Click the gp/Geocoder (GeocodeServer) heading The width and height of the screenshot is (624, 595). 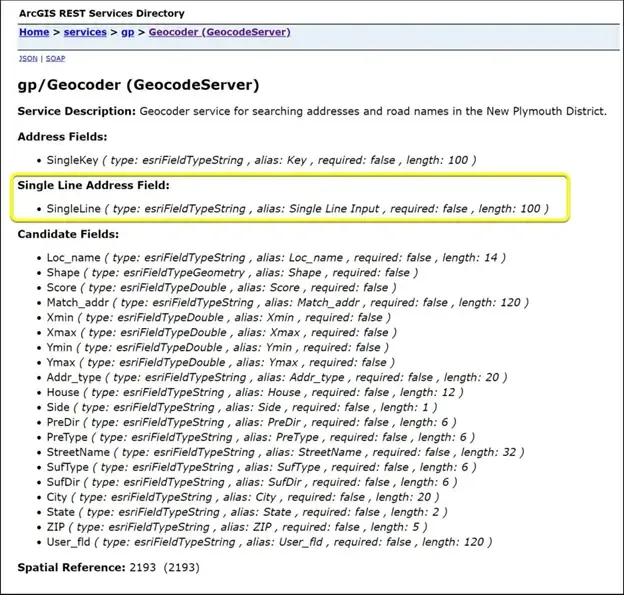(138, 85)
